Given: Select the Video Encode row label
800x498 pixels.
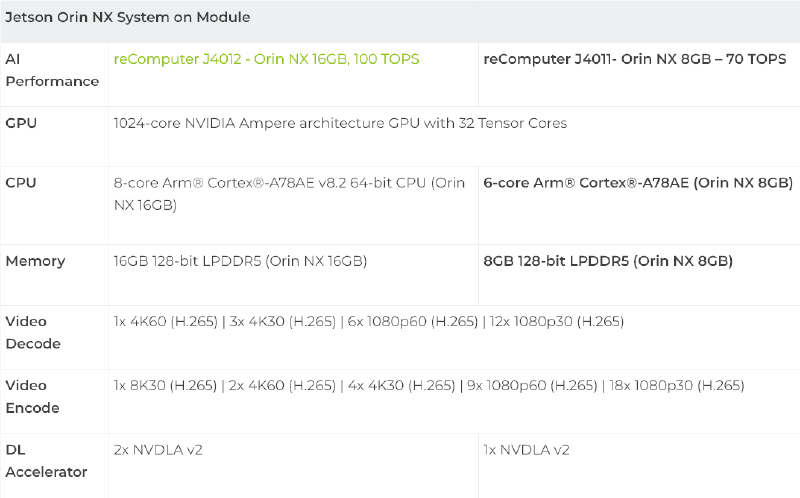Looking at the screenshot, I should click(x=33, y=396).
